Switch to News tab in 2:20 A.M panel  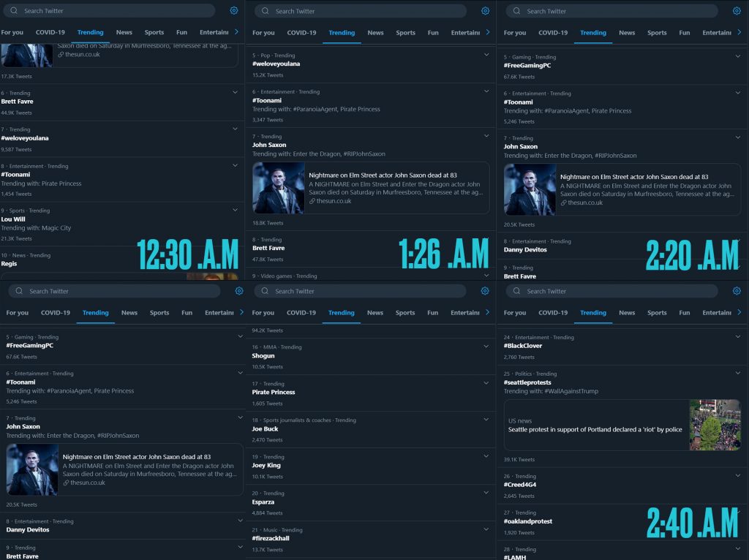[627, 32]
